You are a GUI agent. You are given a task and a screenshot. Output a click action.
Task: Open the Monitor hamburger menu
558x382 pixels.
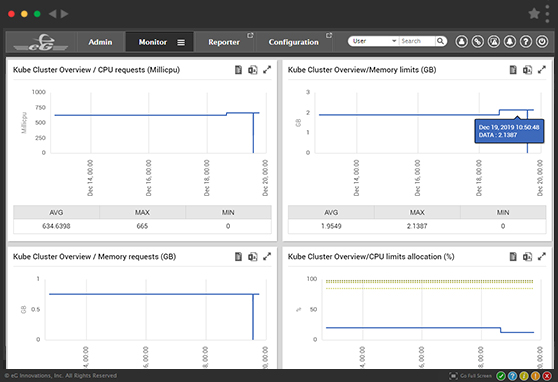[x=181, y=42]
